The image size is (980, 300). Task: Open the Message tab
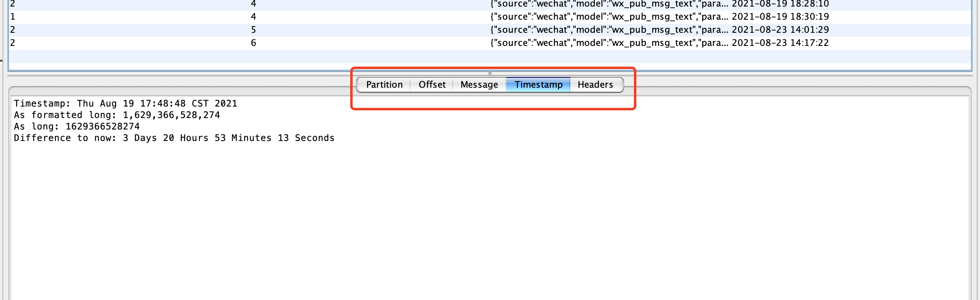coord(479,85)
